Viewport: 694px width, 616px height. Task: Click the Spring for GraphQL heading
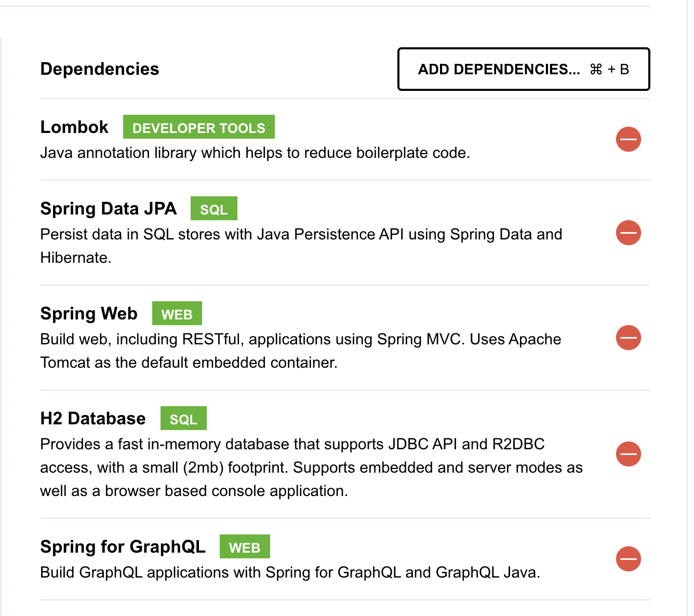click(x=123, y=546)
